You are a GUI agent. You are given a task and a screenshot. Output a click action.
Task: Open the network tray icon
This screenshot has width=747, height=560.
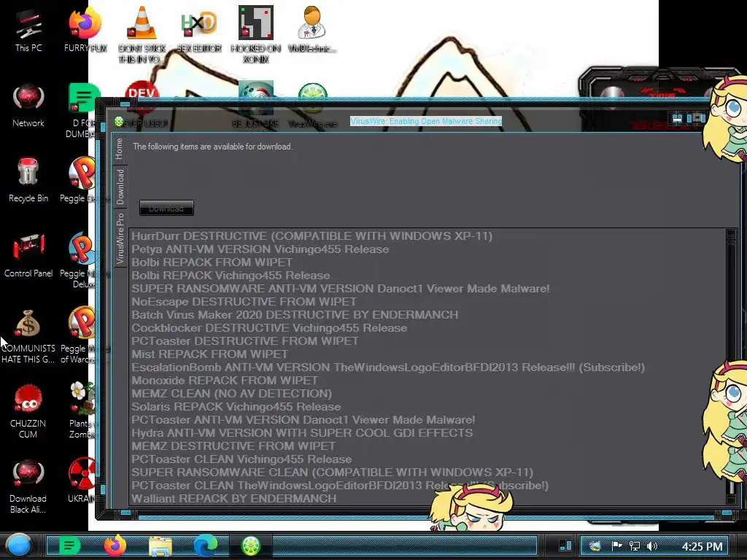(x=634, y=546)
